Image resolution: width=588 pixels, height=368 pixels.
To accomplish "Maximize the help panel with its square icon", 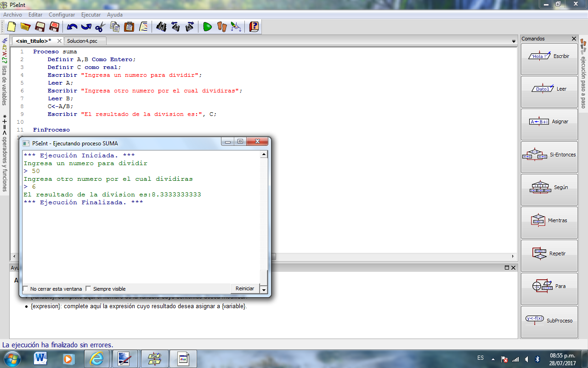I will pos(507,268).
